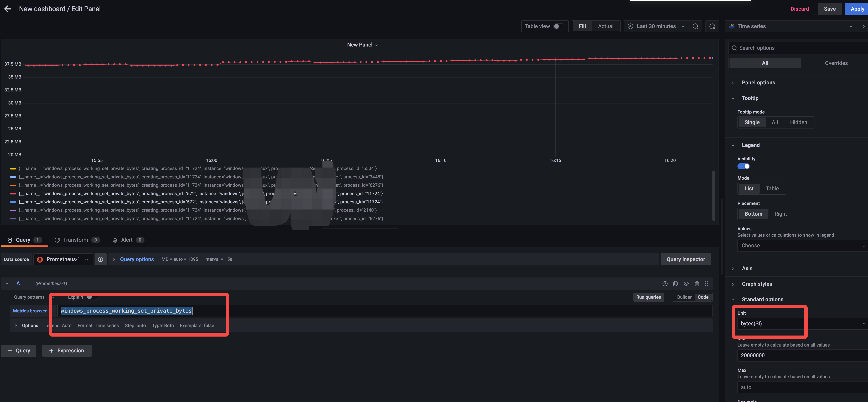Add a new Expression
This screenshot has width=868, height=402.
pos(67,351)
